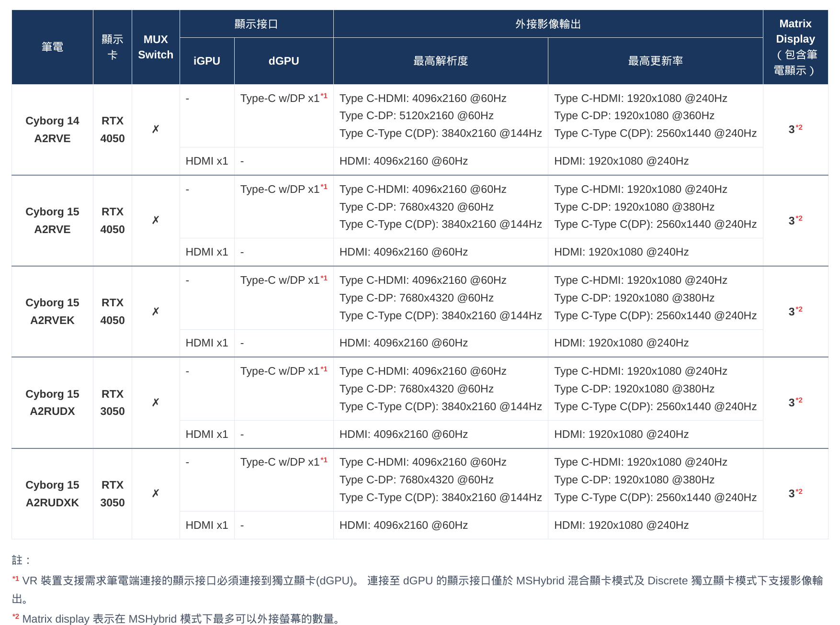This screenshot has width=840, height=625.
Task: Click HDMI x1 in the Cyborg 15 A2RUDXK row
Action: tap(207, 525)
